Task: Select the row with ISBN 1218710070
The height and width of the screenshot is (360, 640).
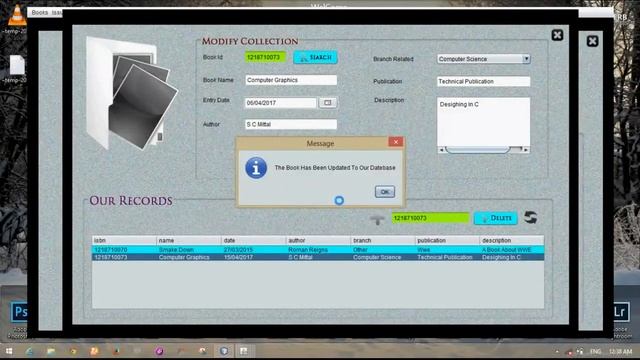Action: pyautogui.click(x=318, y=249)
